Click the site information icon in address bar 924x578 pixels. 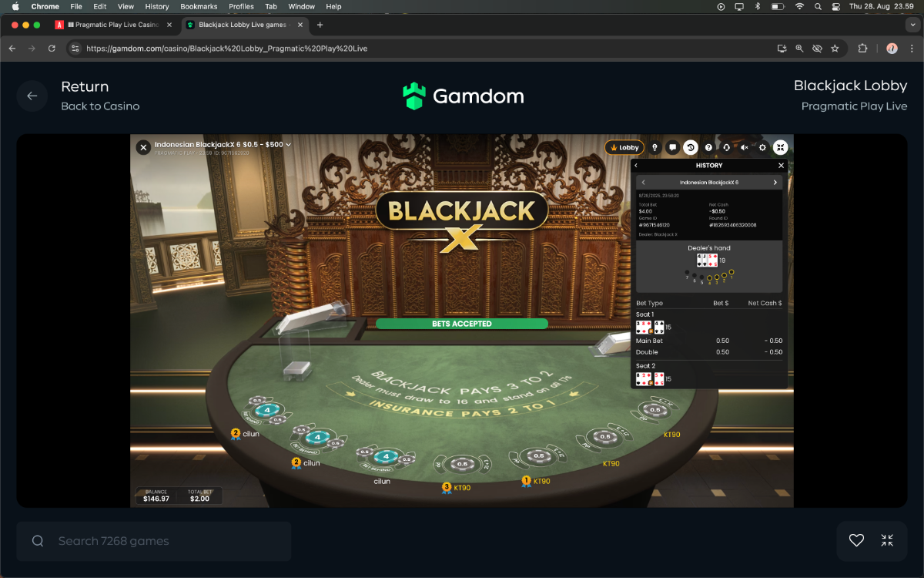75,48
